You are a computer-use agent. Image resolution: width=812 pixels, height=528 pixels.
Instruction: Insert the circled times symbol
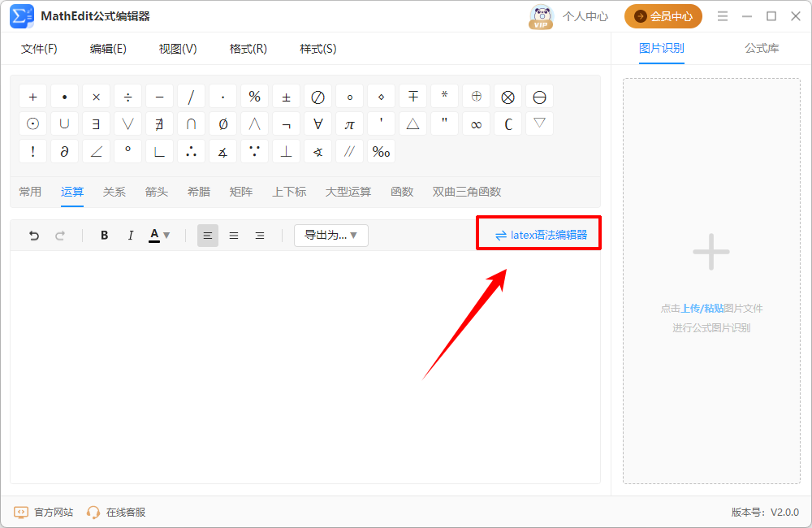point(508,97)
